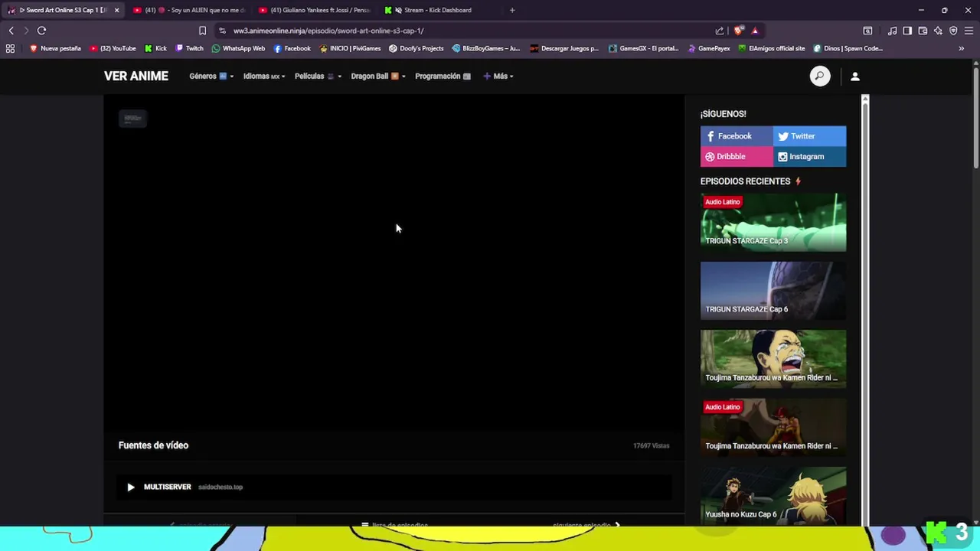This screenshot has width=980, height=551.
Task: Open the share icon in address bar
Action: point(720,31)
